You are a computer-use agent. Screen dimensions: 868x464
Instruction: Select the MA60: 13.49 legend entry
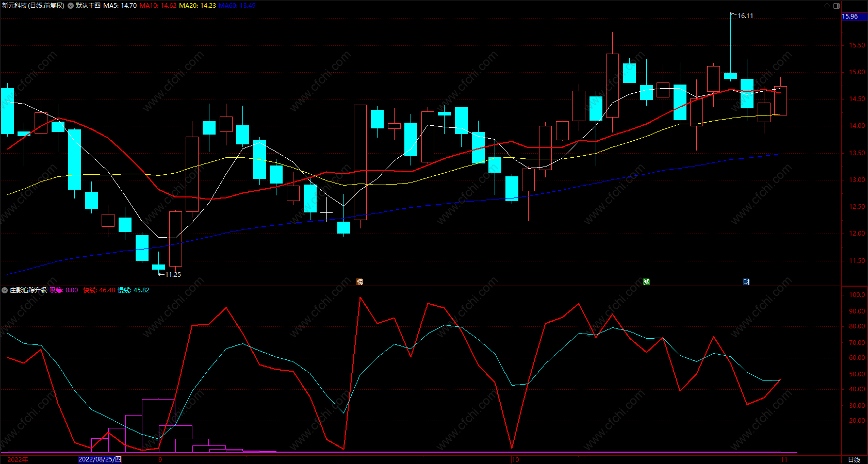point(237,6)
